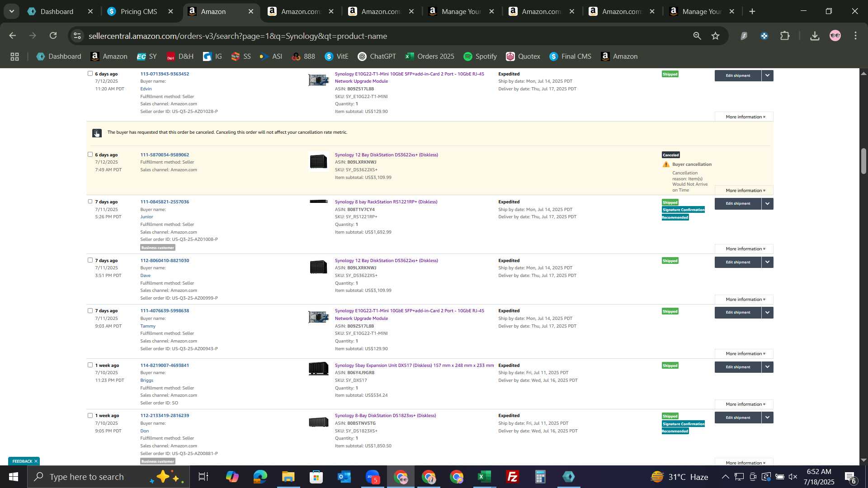Select checkbox for order 111-5870034-9589062
Image resolution: width=868 pixels, height=488 pixels.
coord(90,154)
